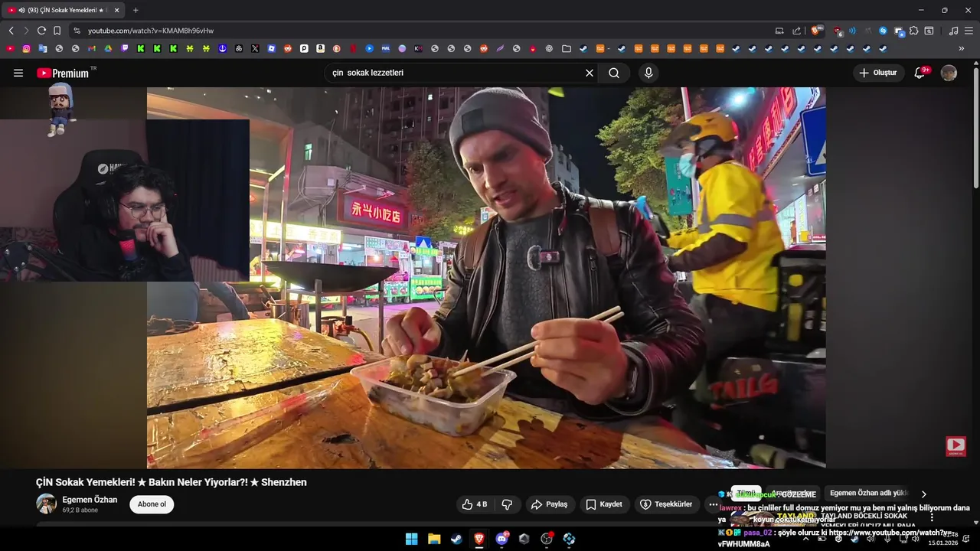Open the YouTube bookmark in bookmarks bar

coord(10,48)
